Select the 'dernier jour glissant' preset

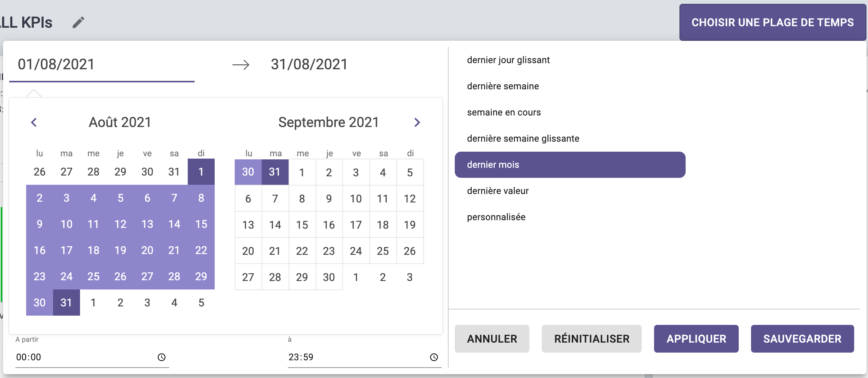(x=508, y=60)
